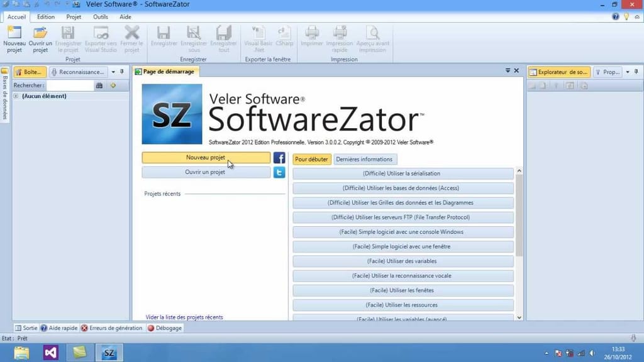
Task: Open File Explorer from the taskbar
Action: pos(21,353)
